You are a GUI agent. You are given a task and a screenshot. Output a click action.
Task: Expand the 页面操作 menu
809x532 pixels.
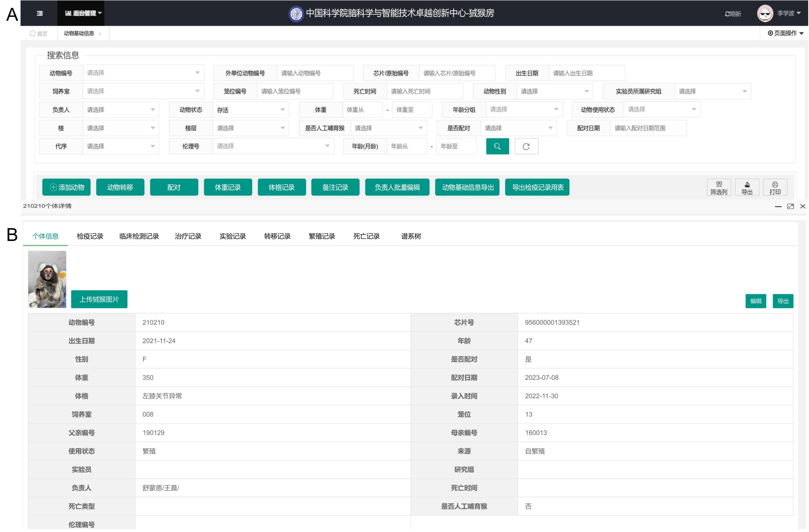point(786,33)
